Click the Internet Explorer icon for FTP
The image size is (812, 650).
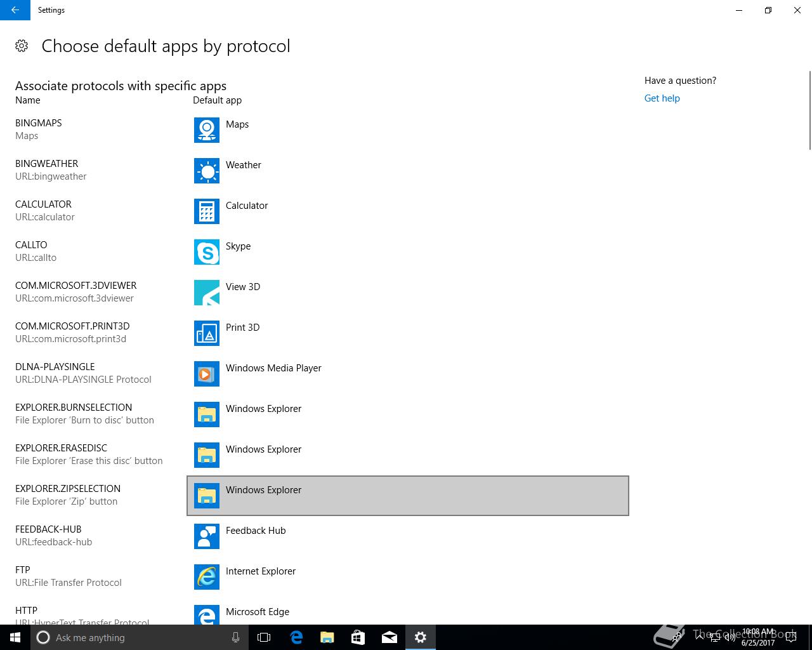207,577
